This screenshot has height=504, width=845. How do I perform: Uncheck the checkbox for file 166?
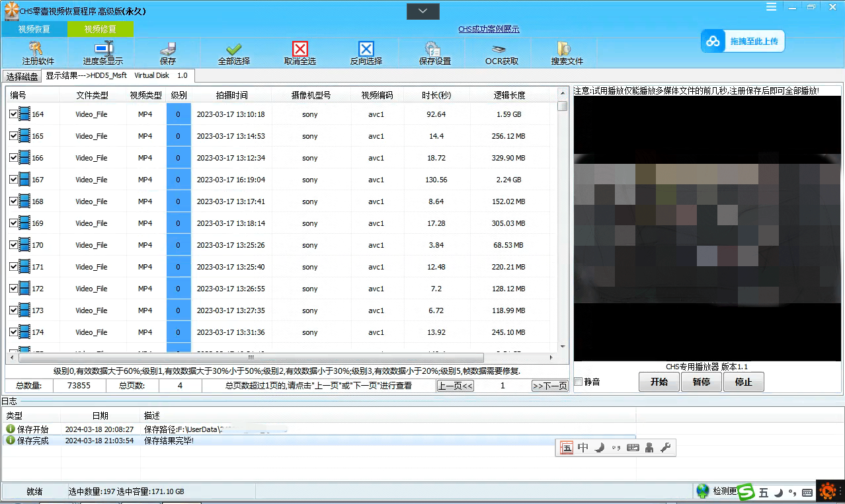[14, 158]
